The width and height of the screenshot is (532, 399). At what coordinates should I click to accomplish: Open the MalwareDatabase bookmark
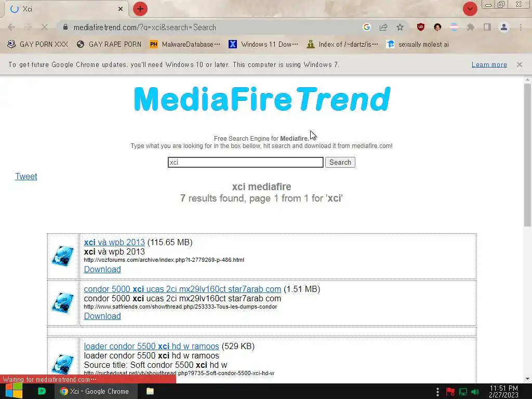(x=185, y=44)
